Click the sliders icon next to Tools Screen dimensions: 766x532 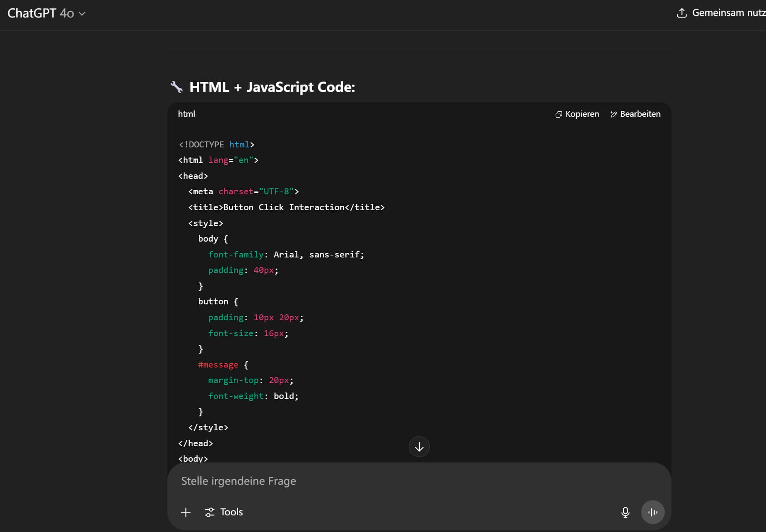(209, 512)
